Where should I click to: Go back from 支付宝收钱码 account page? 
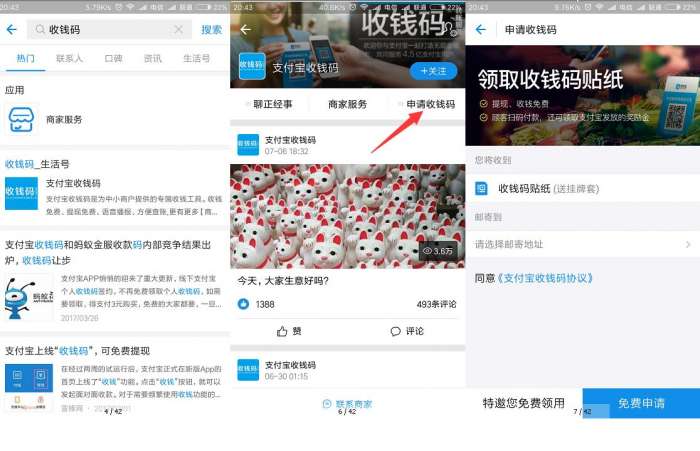[245, 29]
